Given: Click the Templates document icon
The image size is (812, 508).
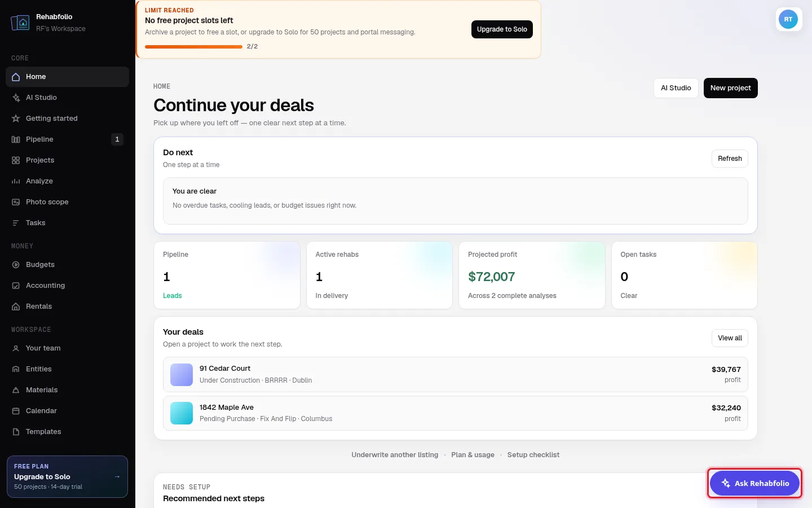Looking at the screenshot, I should (16, 432).
